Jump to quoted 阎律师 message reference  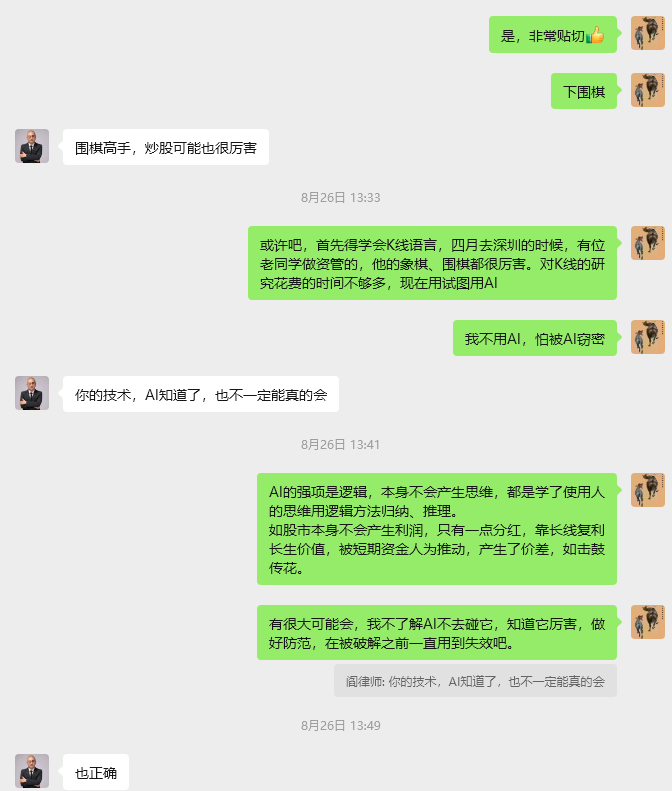(475, 681)
